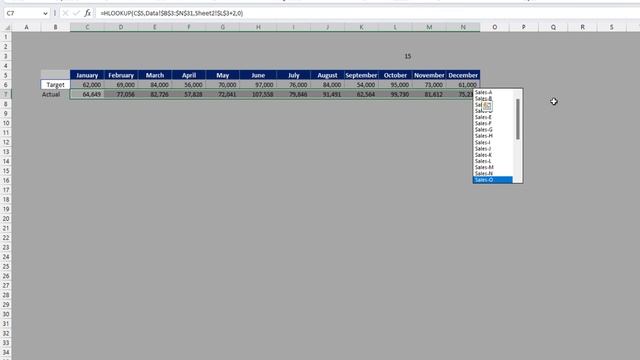Click the February header cell

point(121,75)
